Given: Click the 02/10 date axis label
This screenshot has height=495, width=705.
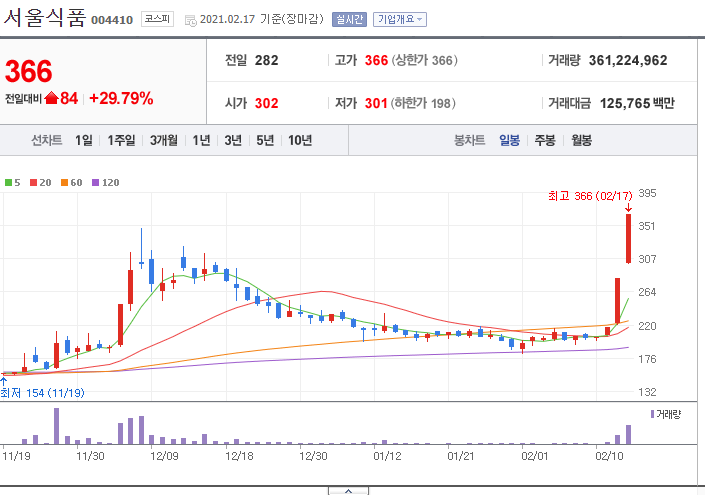Looking at the screenshot, I should pyautogui.click(x=609, y=456).
